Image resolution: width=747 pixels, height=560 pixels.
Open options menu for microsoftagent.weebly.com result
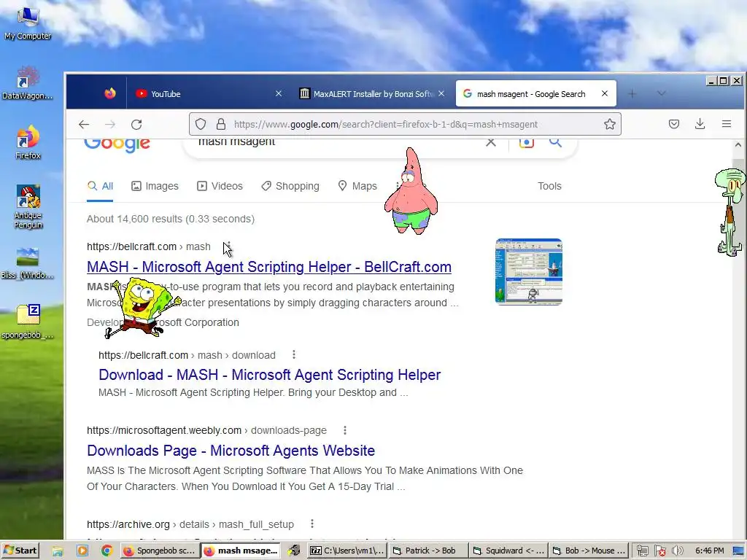(345, 430)
